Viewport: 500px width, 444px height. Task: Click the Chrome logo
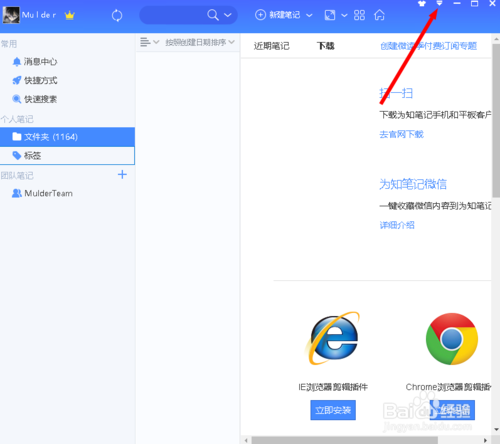[452, 339]
